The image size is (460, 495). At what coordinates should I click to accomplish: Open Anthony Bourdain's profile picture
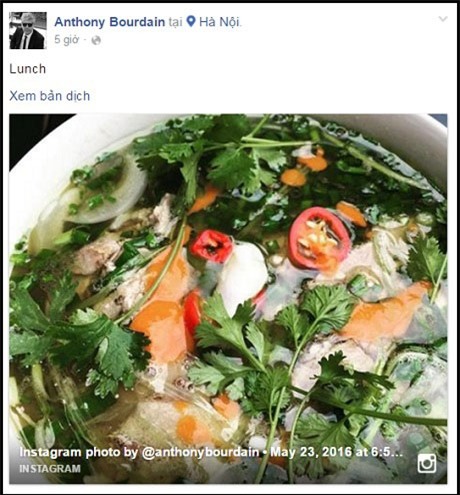(28, 31)
